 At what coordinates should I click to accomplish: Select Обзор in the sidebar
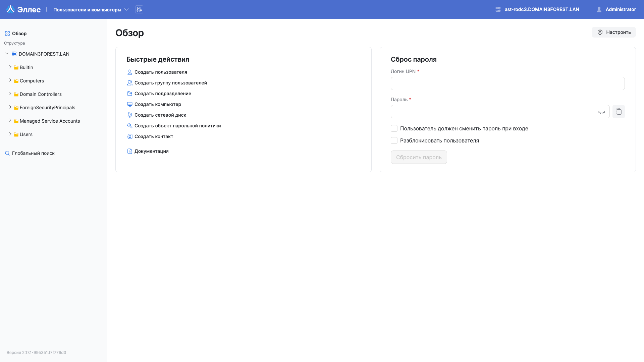(x=19, y=34)
